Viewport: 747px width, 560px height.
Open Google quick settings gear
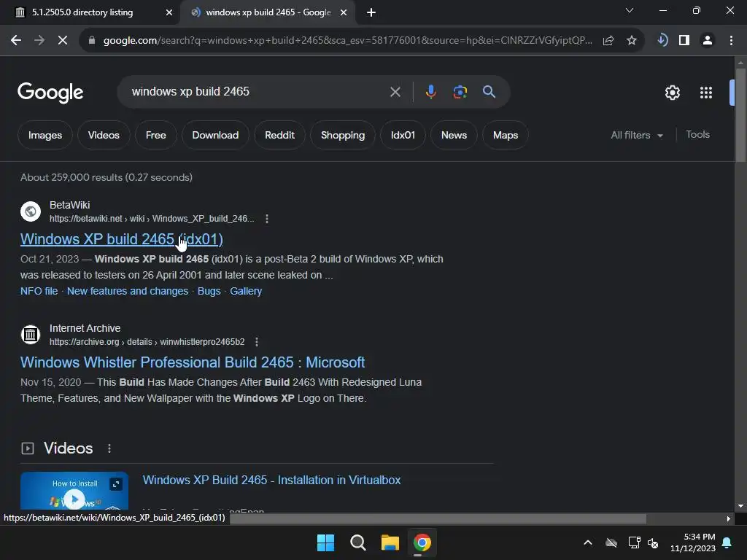tap(672, 93)
